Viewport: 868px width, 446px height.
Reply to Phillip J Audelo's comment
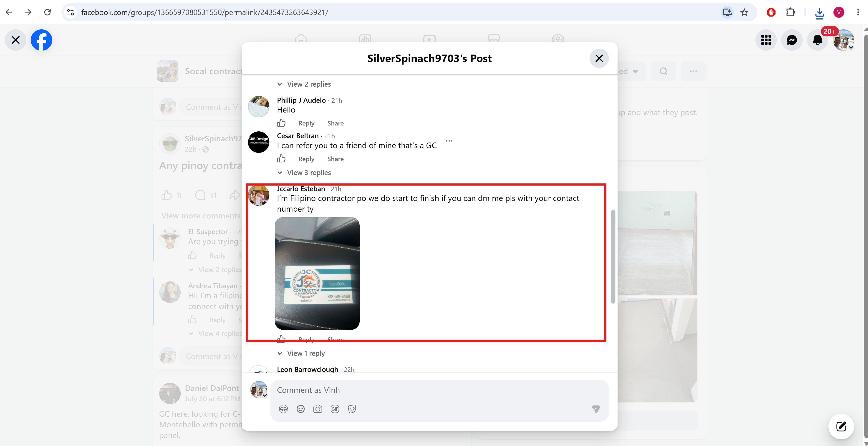coord(306,123)
